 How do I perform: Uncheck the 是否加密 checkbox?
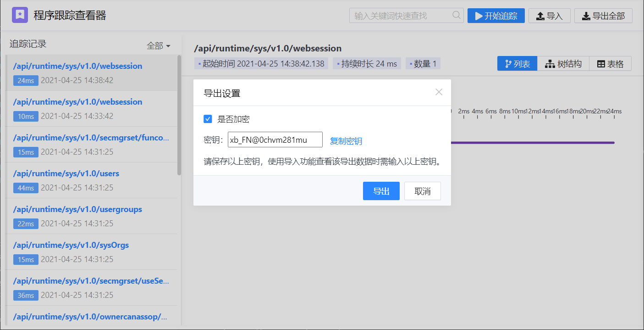[208, 119]
